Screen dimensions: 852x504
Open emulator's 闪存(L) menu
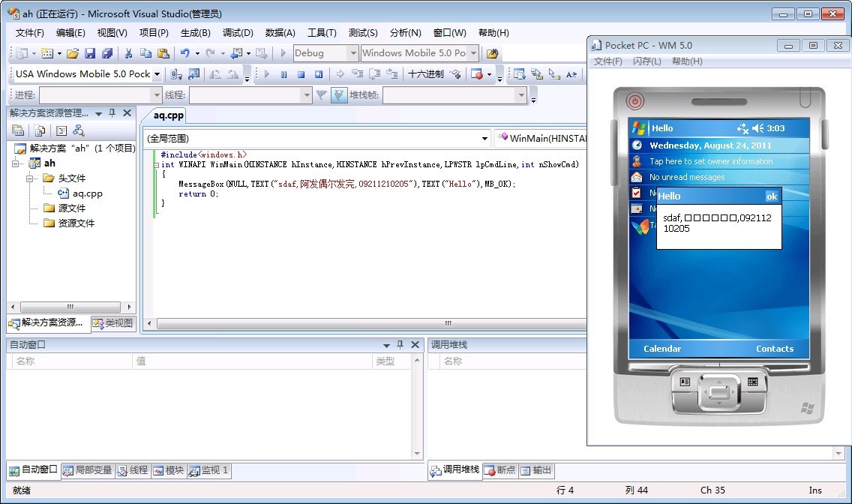click(646, 61)
